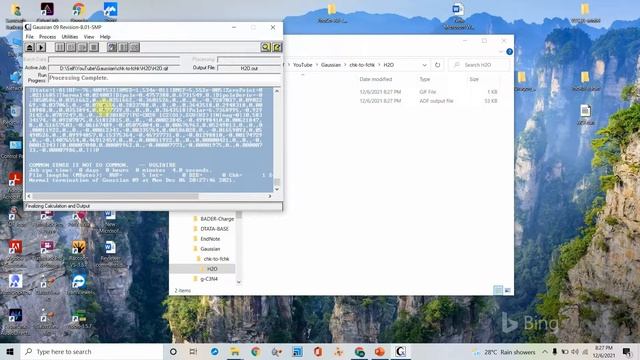This screenshot has height=360, width=640.
Task: Click the Gaussian output vertical scrollbar up arrow
Action: tap(277, 91)
